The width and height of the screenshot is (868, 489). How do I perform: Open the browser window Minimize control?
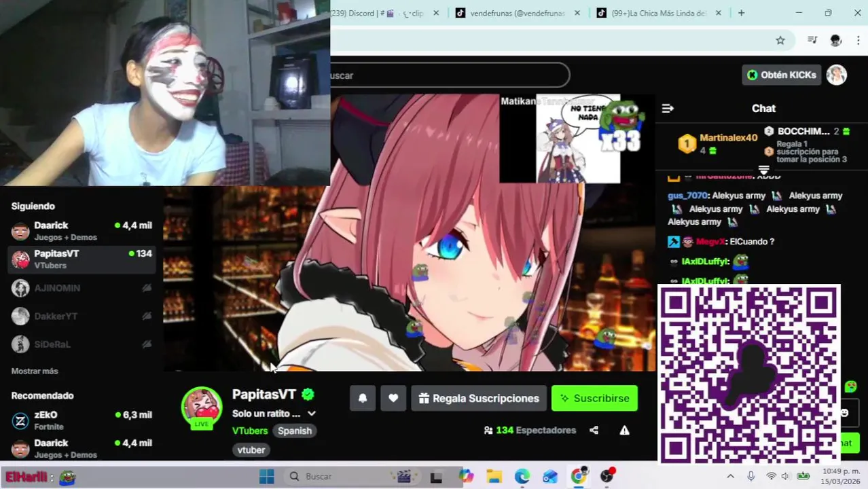coord(799,13)
